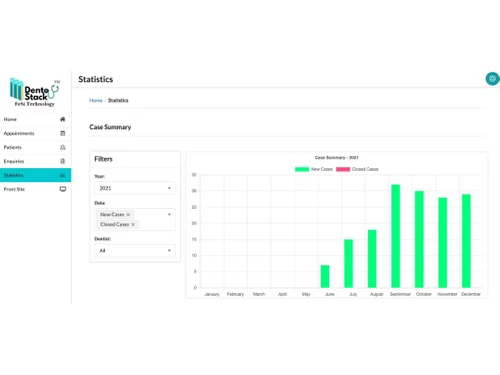Click the December bar in chart

pyautogui.click(x=466, y=241)
